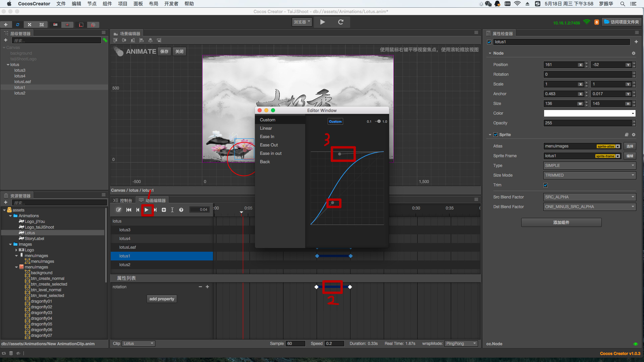Open the wrapMode PingPong dropdown
The height and width of the screenshot is (362, 644).
click(x=461, y=344)
